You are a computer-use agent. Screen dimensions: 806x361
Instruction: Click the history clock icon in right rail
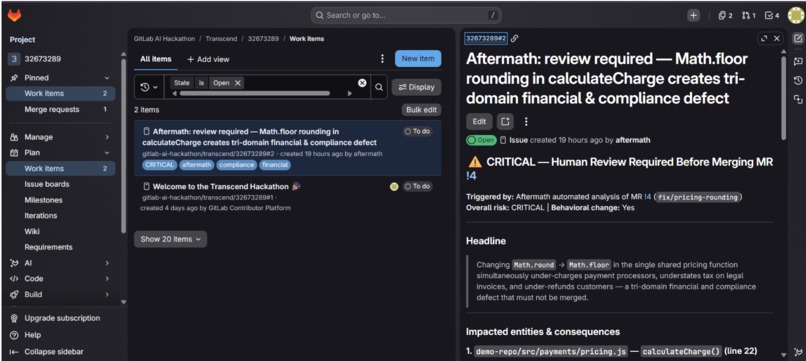point(798,80)
